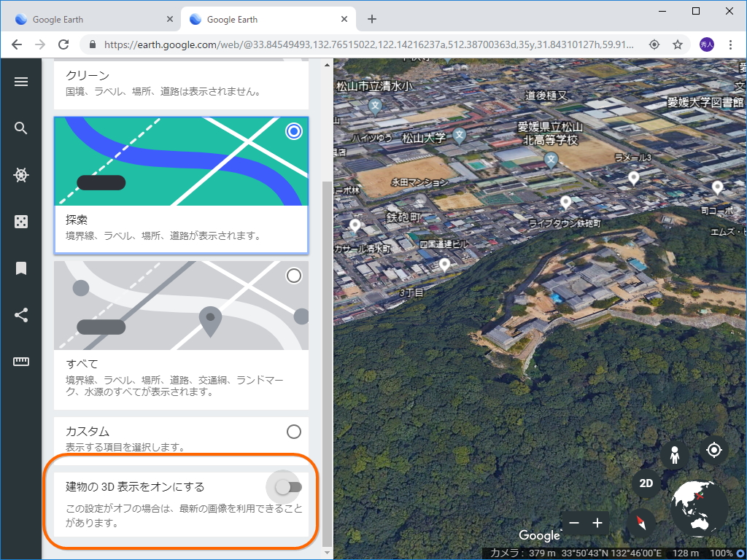Close the first Google Earth tab
The height and width of the screenshot is (560, 747).
pos(170,20)
